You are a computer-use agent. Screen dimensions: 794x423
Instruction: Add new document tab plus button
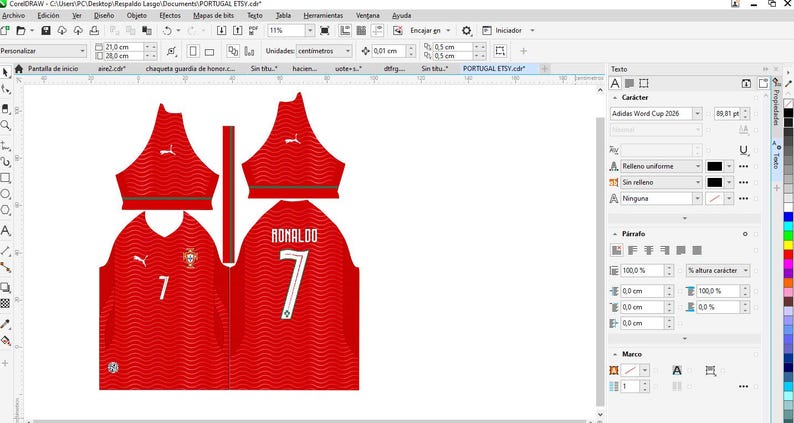[544, 68]
